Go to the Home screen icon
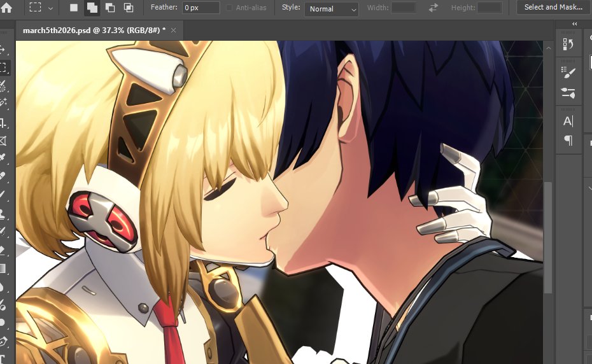Screen dimensions: 592x364 [6, 8]
